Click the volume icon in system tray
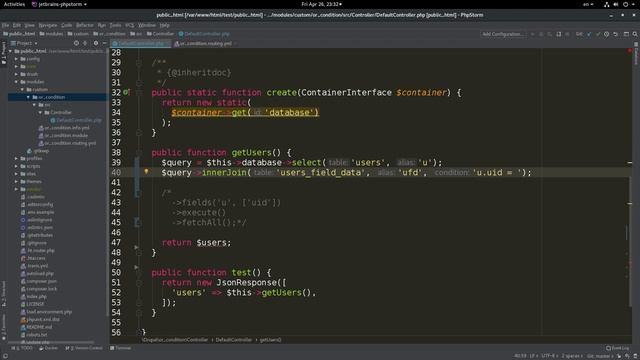 (x=616, y=4)
